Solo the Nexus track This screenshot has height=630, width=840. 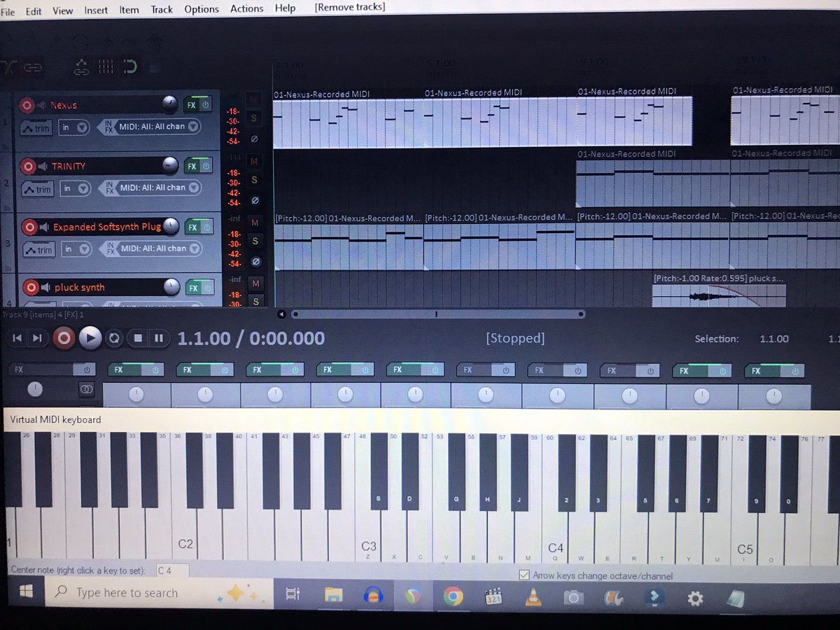(254, 118)
